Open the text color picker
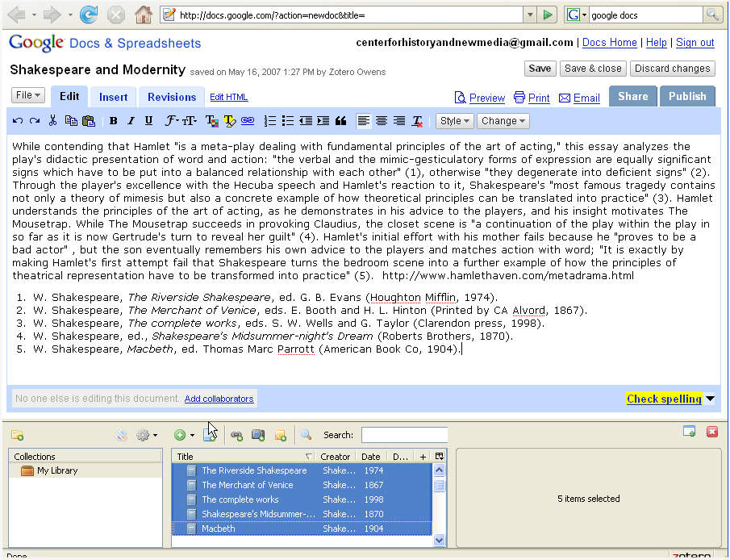This screenshot has width=730, height=560. coord(212,121)
